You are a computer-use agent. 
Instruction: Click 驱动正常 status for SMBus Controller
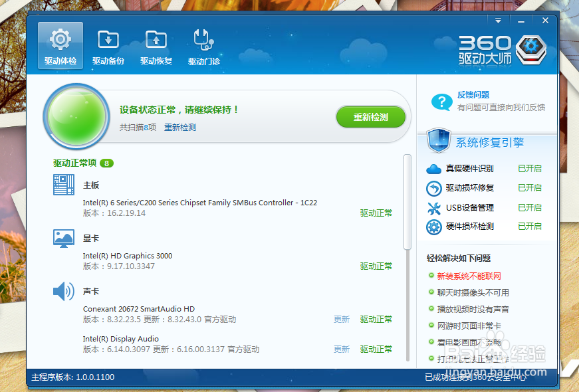(x=376, y=213)
